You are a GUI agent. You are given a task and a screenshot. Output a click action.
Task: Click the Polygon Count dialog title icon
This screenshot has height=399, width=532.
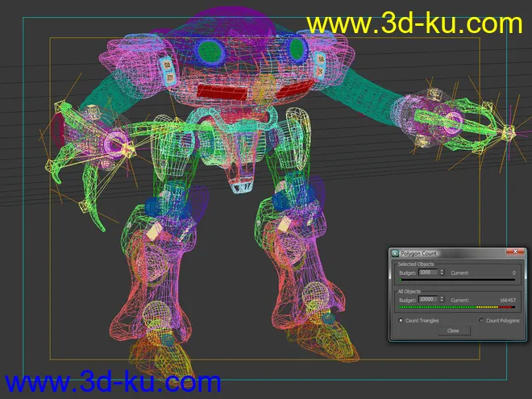point(395,253)
